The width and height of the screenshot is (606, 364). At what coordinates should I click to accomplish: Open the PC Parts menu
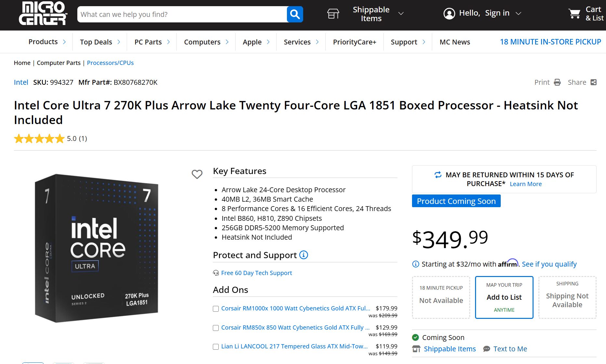point(148,42)
